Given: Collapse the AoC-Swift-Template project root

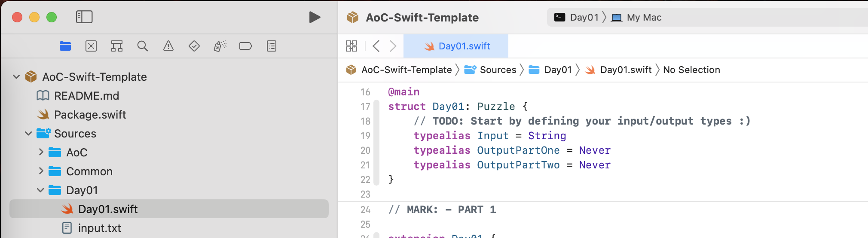Looking at the screenshot, I should point(16,77).
